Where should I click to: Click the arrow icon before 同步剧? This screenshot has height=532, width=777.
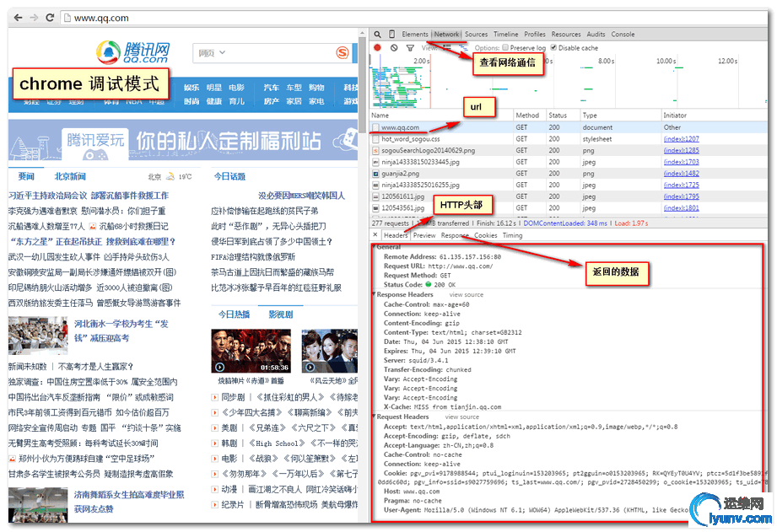[x=214, y=397]
